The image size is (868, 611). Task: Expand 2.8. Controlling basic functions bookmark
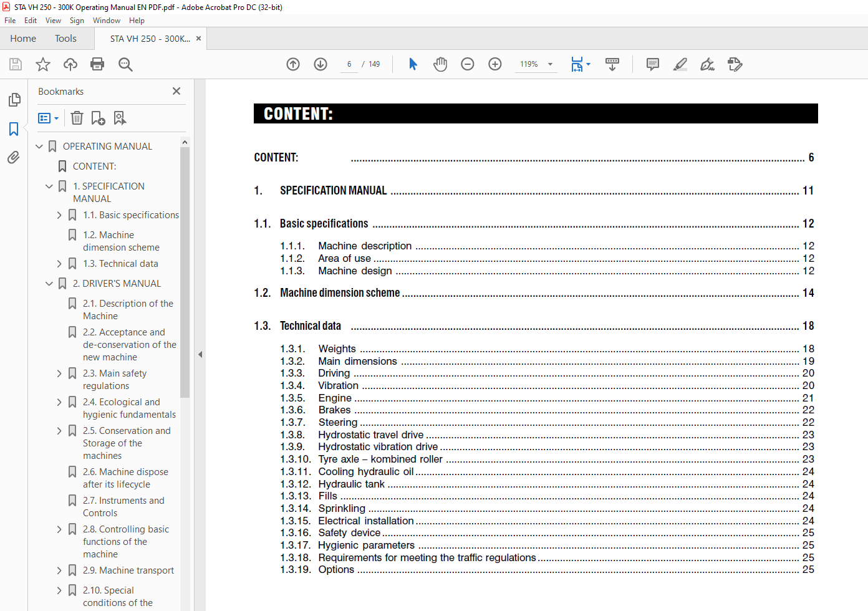pyautogui.click(x=59, y=529)
